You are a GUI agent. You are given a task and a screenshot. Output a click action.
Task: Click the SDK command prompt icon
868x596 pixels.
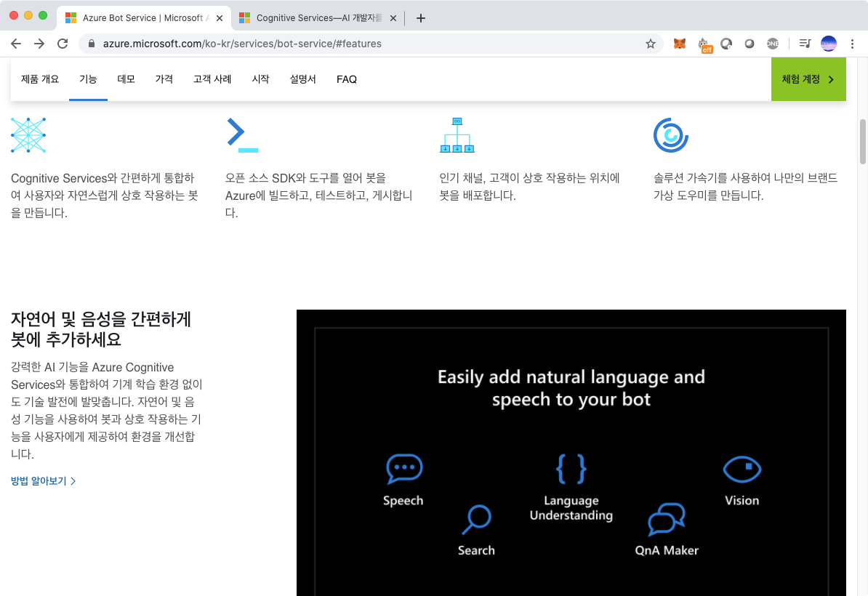[243, 135]
